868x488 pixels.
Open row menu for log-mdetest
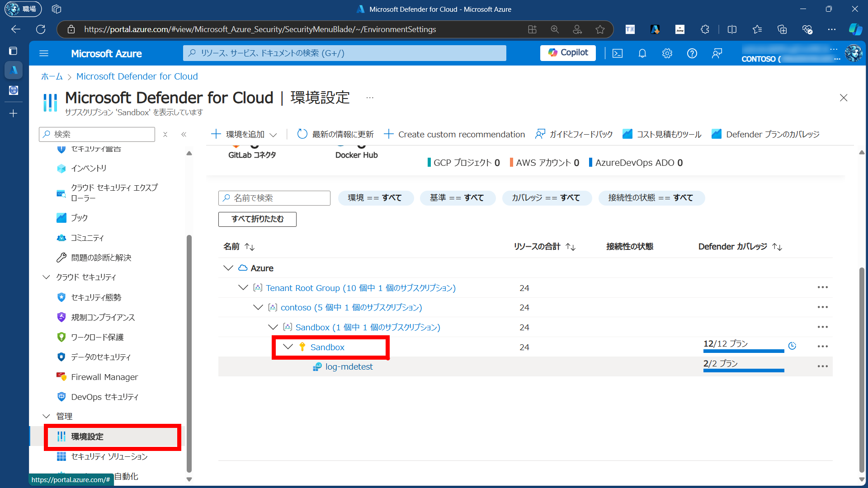(x=823, y=366)
